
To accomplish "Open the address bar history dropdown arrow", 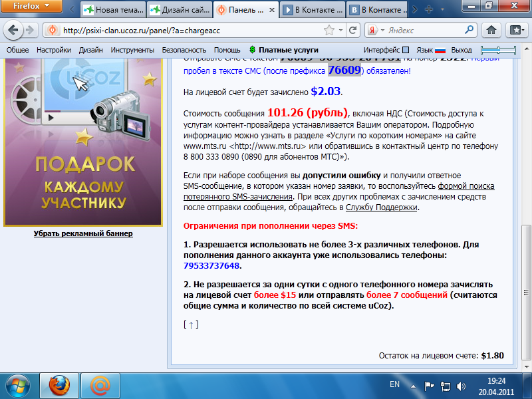I will click(340, 30).
